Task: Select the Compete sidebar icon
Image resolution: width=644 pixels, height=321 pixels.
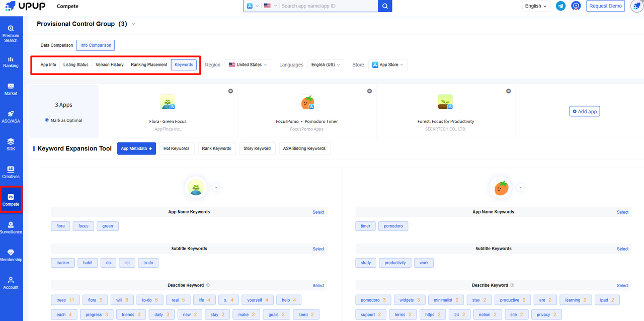Action: 11,200
